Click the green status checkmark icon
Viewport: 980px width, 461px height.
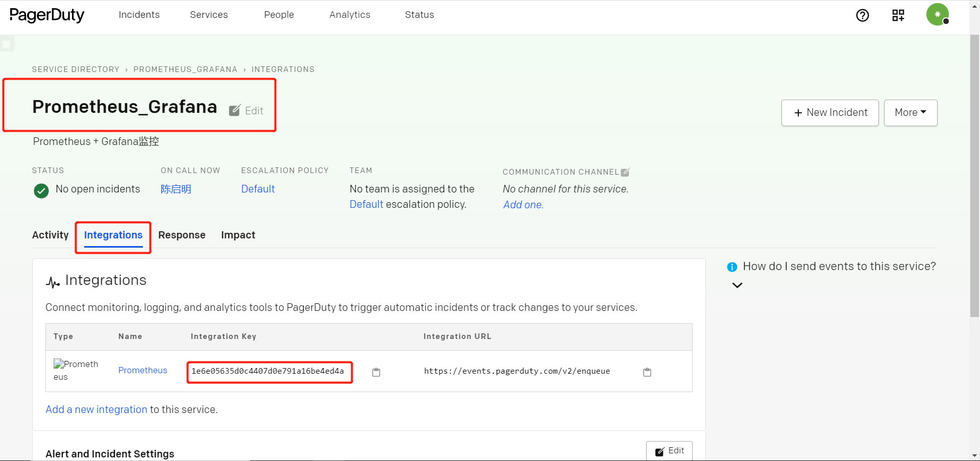coord(41,191)
